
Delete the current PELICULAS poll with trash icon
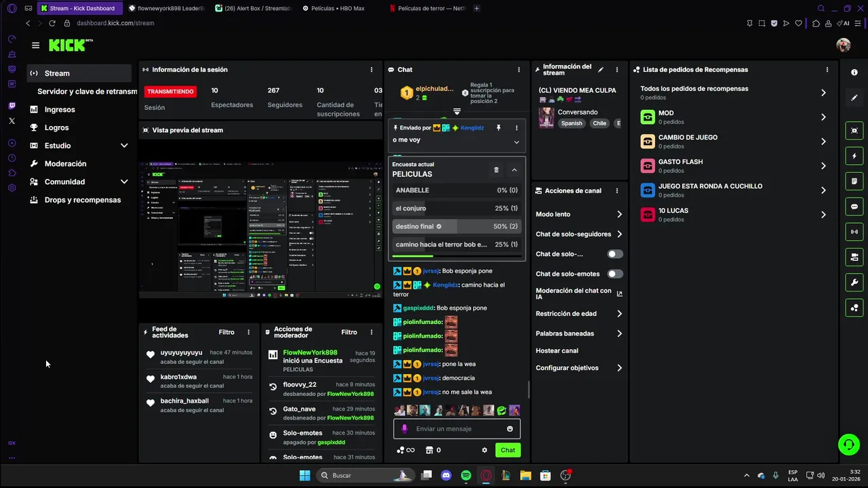496,170
